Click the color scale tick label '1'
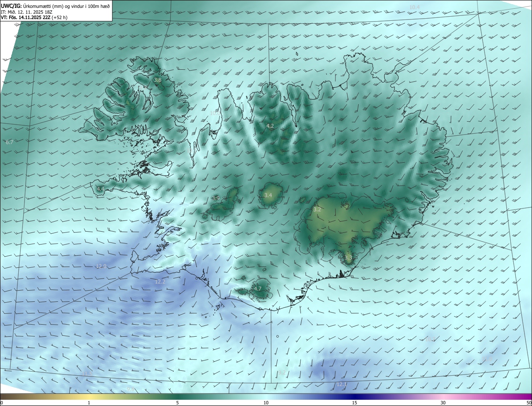The height and width of the screenshot is (406, 532). (x=89, y=403)
